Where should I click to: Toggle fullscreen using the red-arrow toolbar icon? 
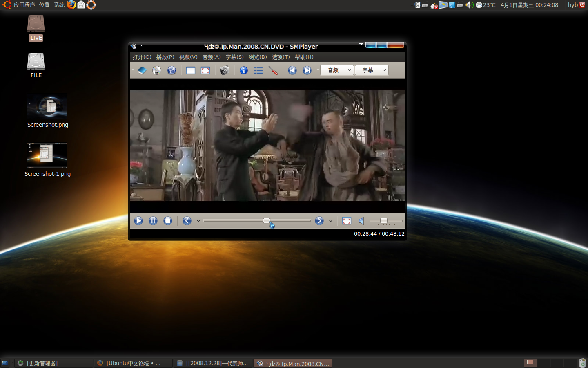[x=205, y=70]
